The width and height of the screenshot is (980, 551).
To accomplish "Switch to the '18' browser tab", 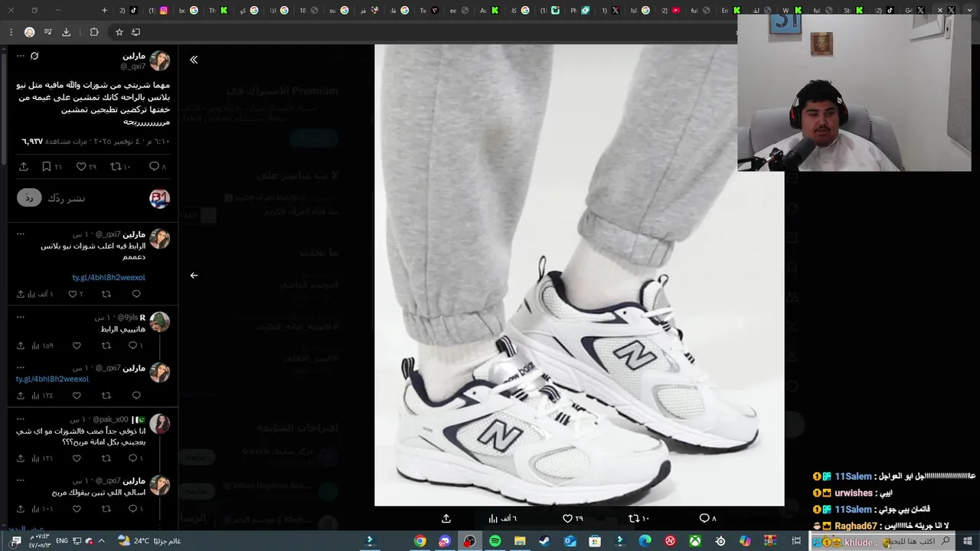I will tap(309, 10).
